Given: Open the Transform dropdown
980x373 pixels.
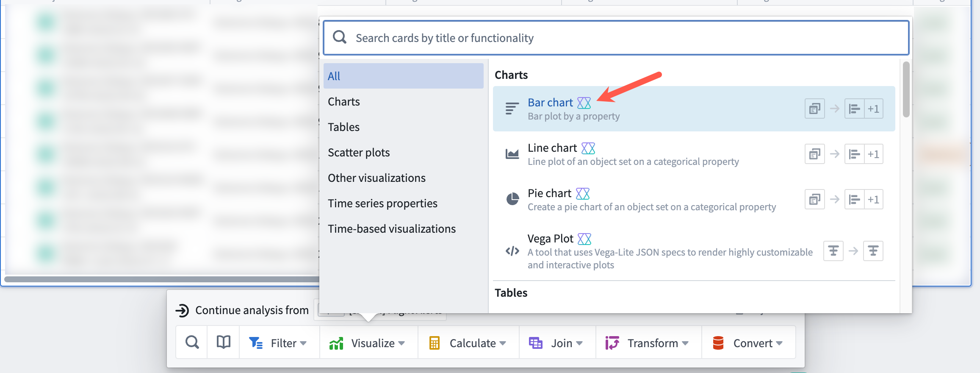Looking at the screenshot, I should (648, 342).
